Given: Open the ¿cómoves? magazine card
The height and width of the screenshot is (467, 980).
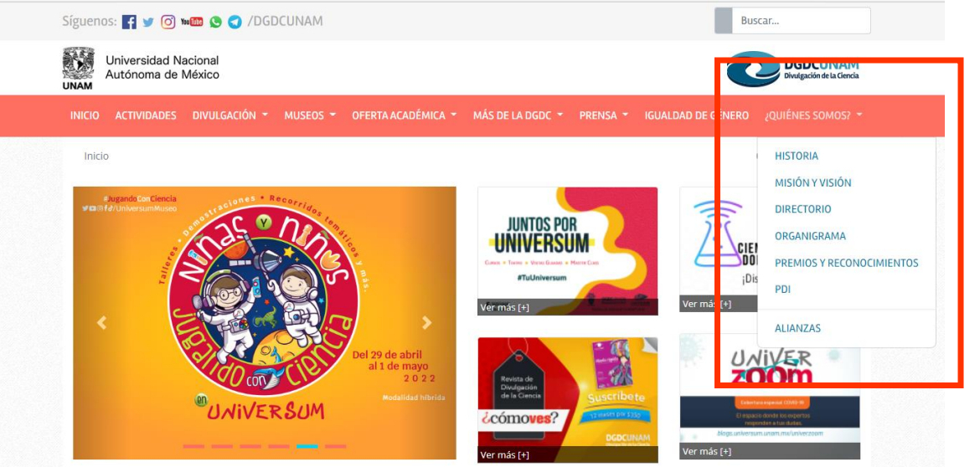Looking at the screenshot, I should (x=568, y=399).
